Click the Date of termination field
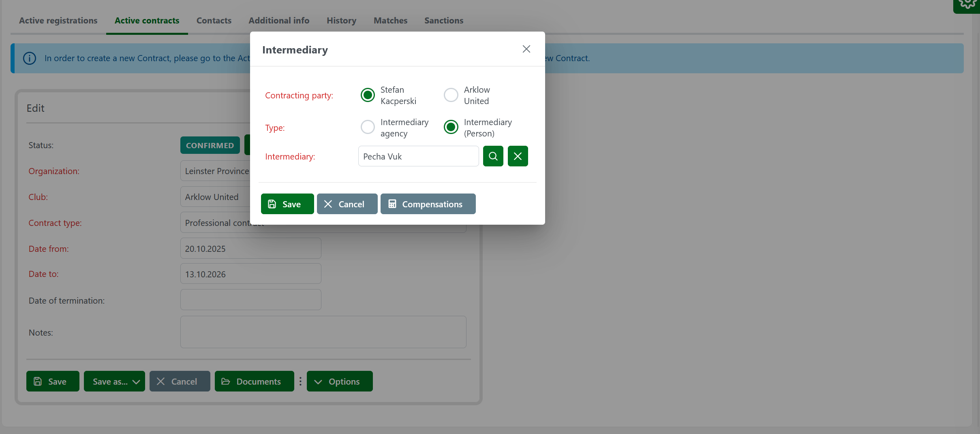Image resolution: width=980 pixels, height=434 pixels. click(250, 300)
